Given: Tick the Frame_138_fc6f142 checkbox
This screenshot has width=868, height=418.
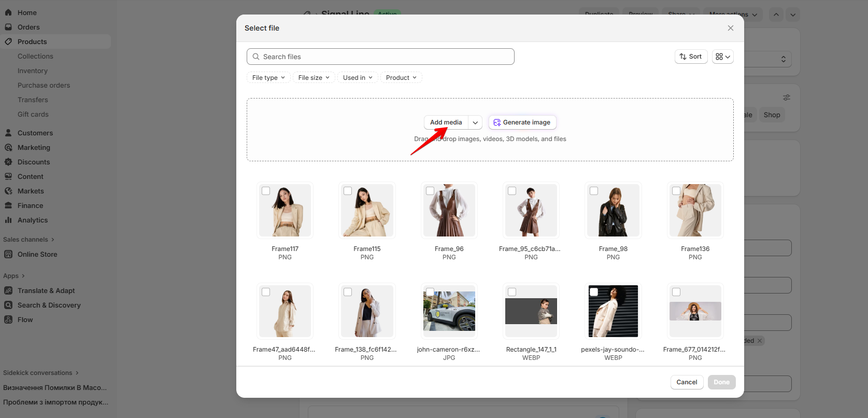Looking at the screenshot, I should [x=348, y=292].
